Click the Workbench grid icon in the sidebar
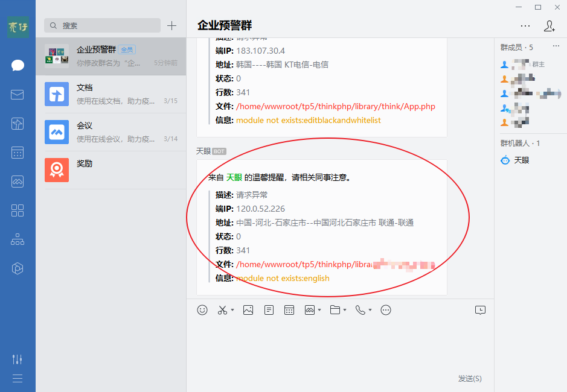The width and height of the screenshot is (567, 392). point(18,210)
